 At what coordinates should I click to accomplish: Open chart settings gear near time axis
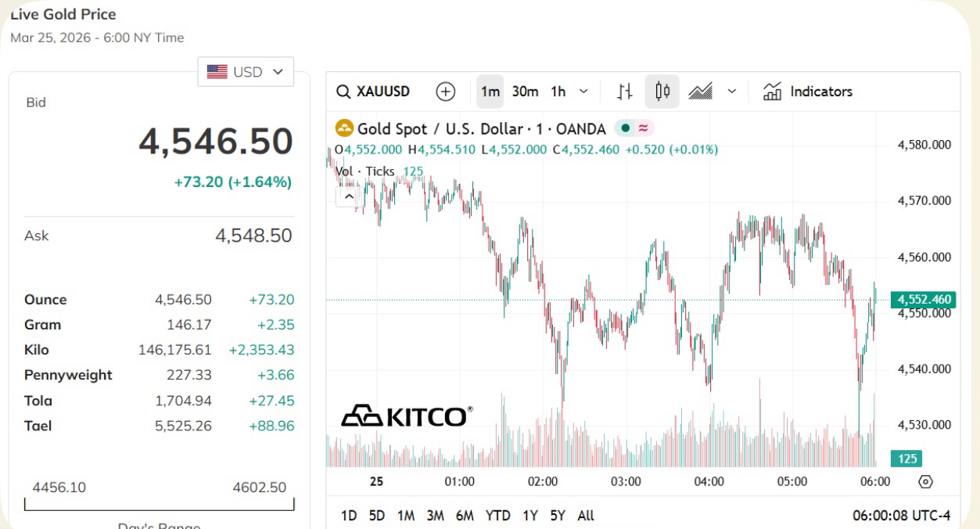(926, 481)
